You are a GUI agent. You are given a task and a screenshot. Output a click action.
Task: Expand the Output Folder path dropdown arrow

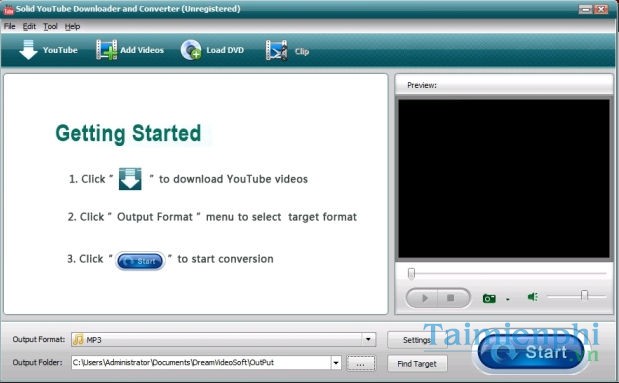point(336,362)
